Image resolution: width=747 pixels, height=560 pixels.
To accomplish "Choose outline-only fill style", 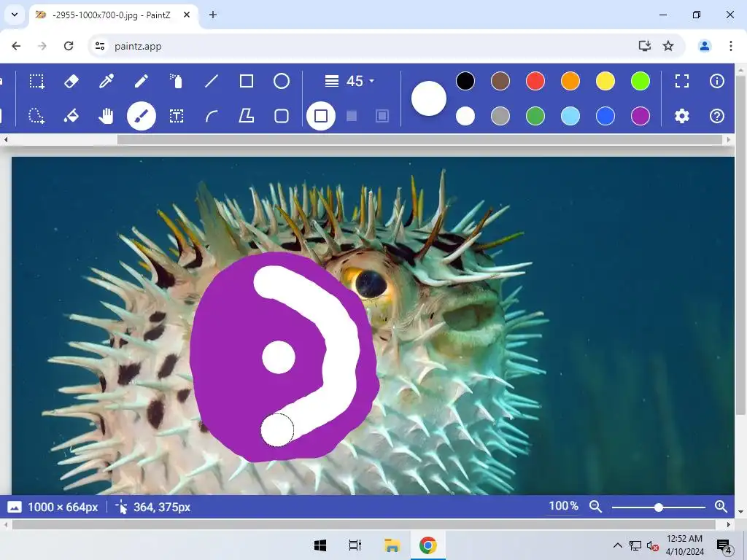I will coord(321,116).
